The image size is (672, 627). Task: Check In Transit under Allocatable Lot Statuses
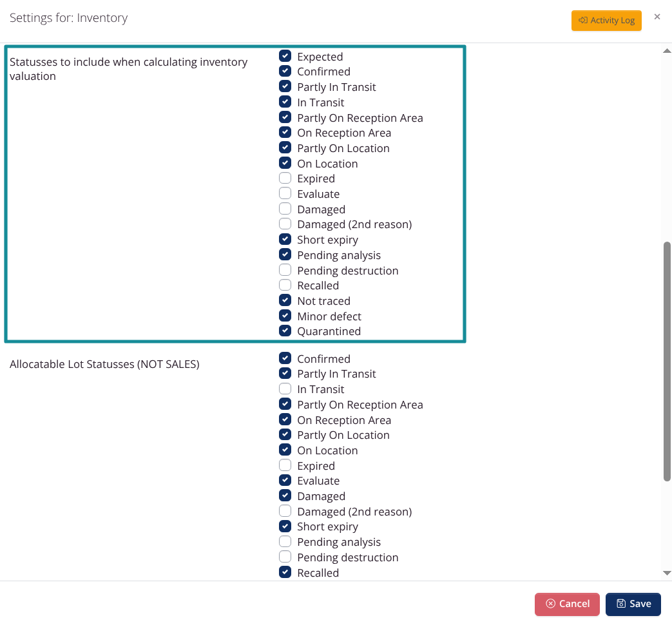pos(285,389)
